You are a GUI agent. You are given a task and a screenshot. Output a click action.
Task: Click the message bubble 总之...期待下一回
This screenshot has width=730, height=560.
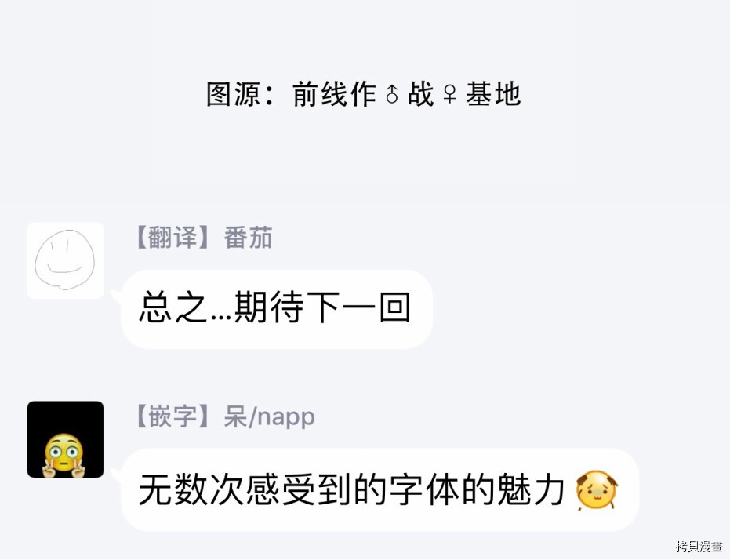[x=277, y=309]
